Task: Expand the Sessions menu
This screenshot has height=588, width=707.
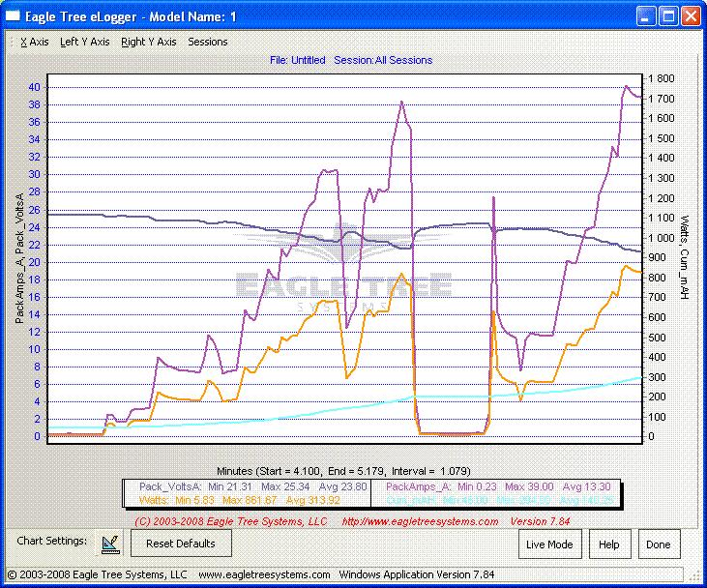Action: point(208,42)
